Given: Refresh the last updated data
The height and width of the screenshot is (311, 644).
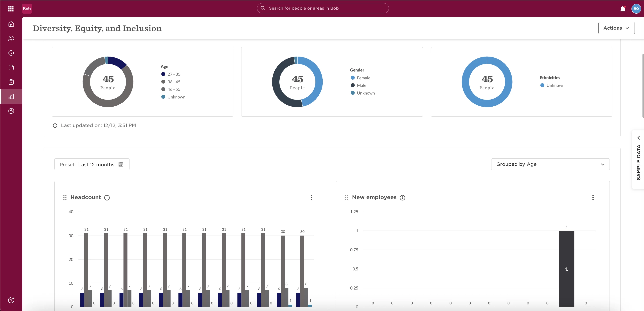Looking at the screenshot, I should 55,125.
